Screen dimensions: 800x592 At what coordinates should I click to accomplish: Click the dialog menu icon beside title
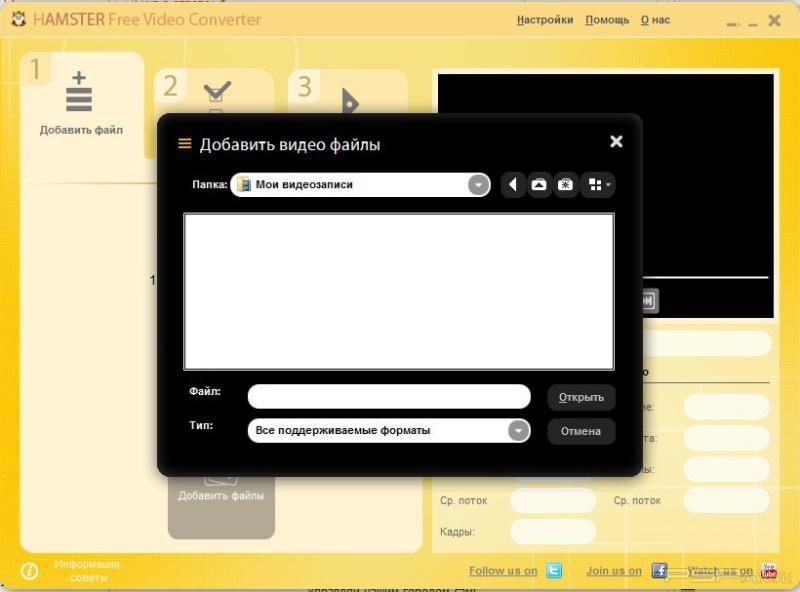[x=184, y=144]
